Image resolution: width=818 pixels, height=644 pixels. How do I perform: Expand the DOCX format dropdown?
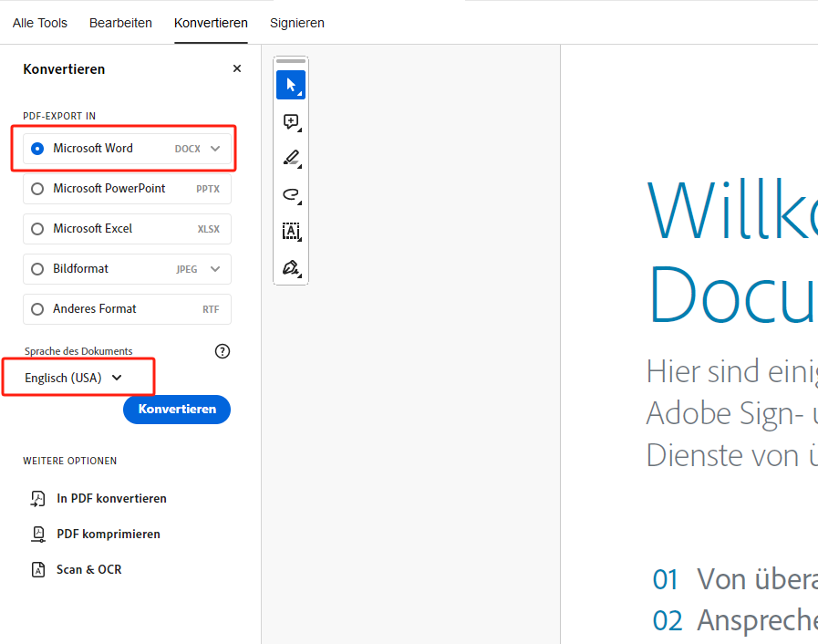coord(214,147)
